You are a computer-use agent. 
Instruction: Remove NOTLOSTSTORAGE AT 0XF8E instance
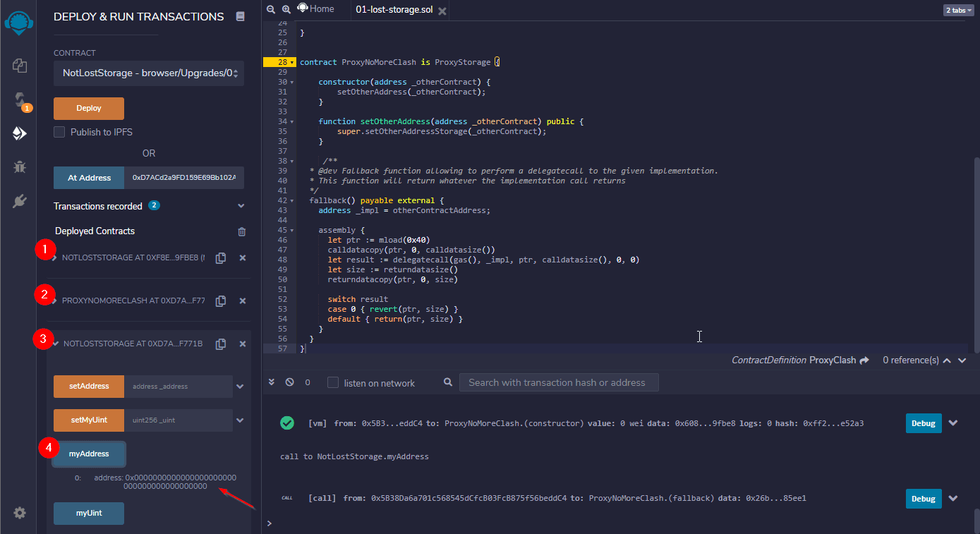[243, 258]
